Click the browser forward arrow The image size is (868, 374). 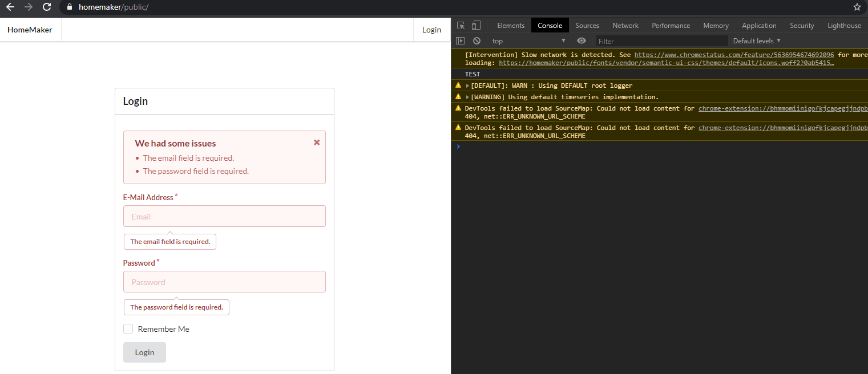pos(29,7)
